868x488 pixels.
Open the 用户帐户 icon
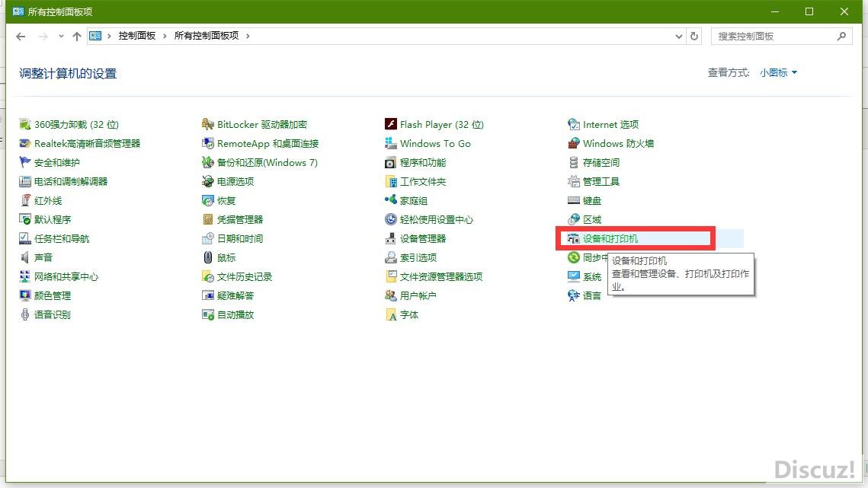(x=391, y=295)
